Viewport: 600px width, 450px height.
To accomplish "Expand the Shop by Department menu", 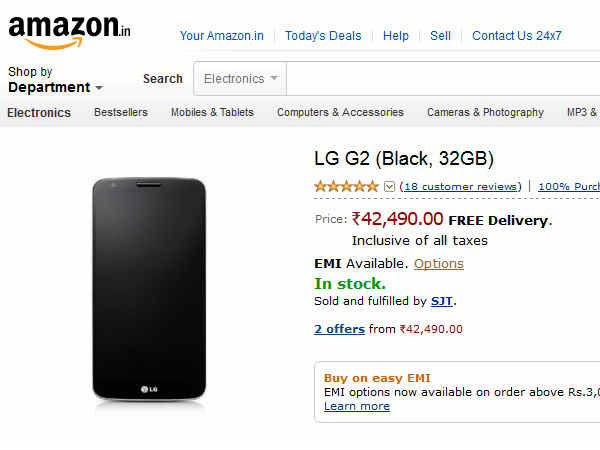I will tap(55, 80).
